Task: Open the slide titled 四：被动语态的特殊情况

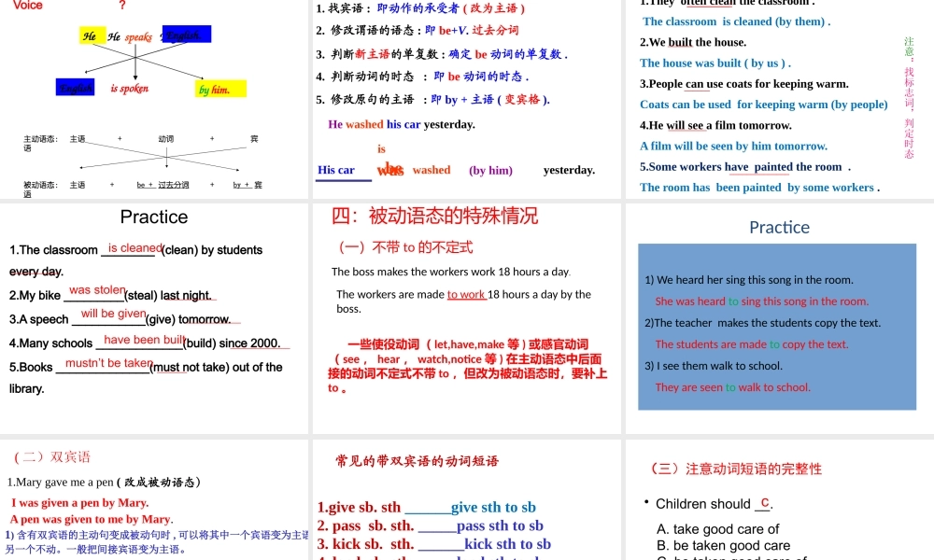Action: point(466,318)
